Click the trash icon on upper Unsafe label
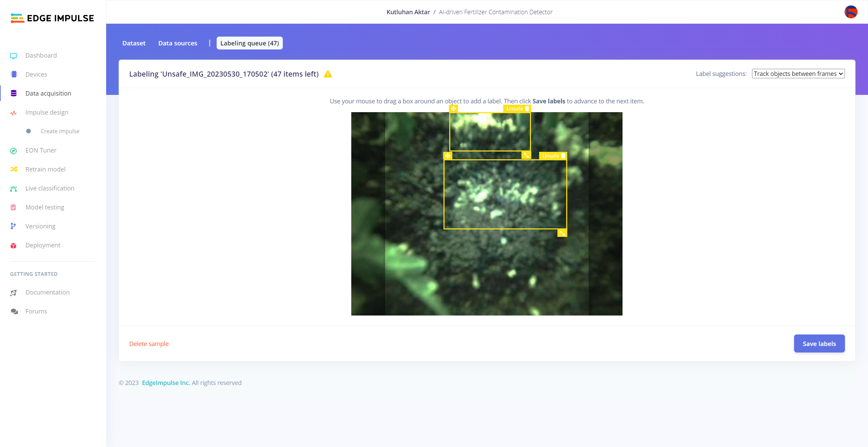 pyautogui.click(x=527, y=109)
